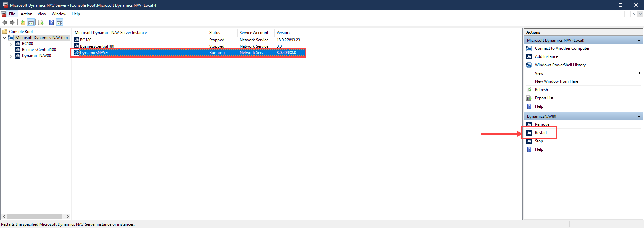Open the Action menu

pos(26,14)
